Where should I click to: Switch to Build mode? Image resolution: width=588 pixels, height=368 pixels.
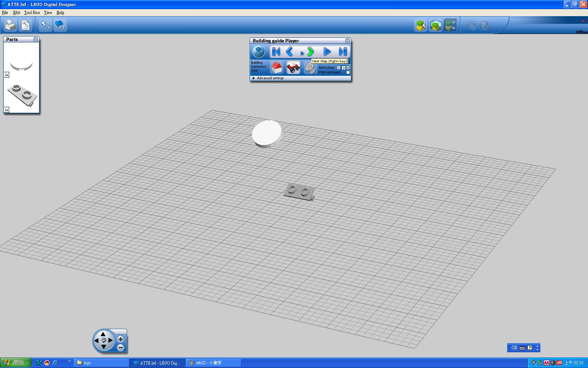[421, 25]
